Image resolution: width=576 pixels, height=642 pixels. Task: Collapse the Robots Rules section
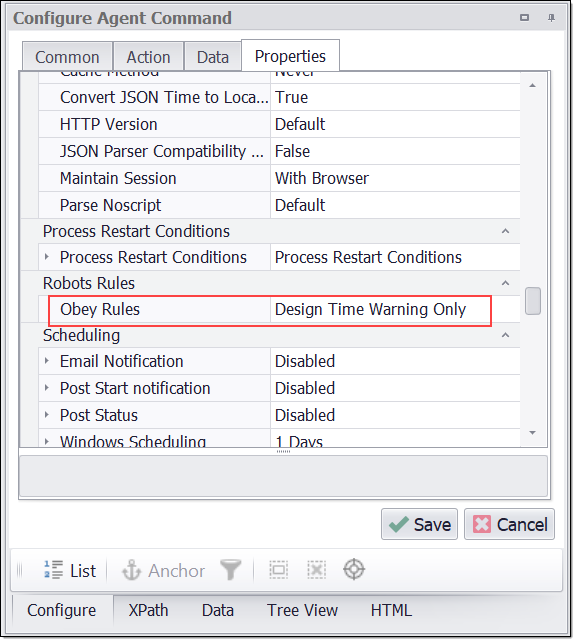coord(506,283)
